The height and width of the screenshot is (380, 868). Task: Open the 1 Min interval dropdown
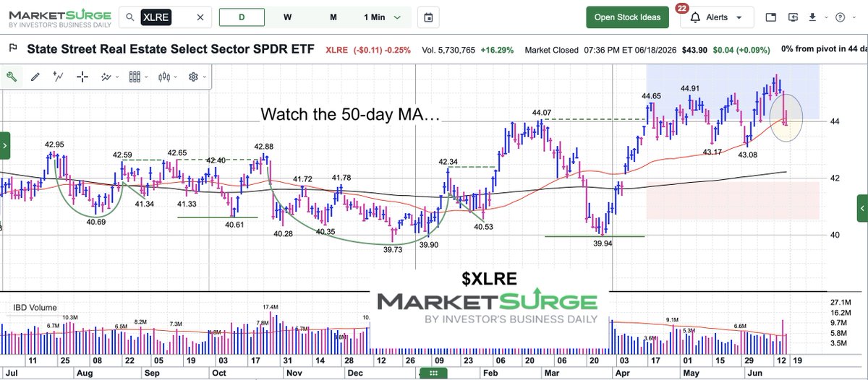(383, 17)
